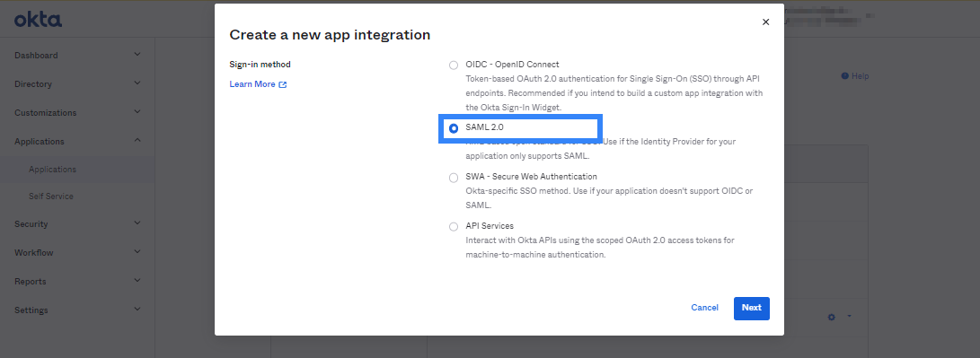Click the external link icon beside Learn More
Viewport: 980px width, 358px height.
(x=282, y=84)
